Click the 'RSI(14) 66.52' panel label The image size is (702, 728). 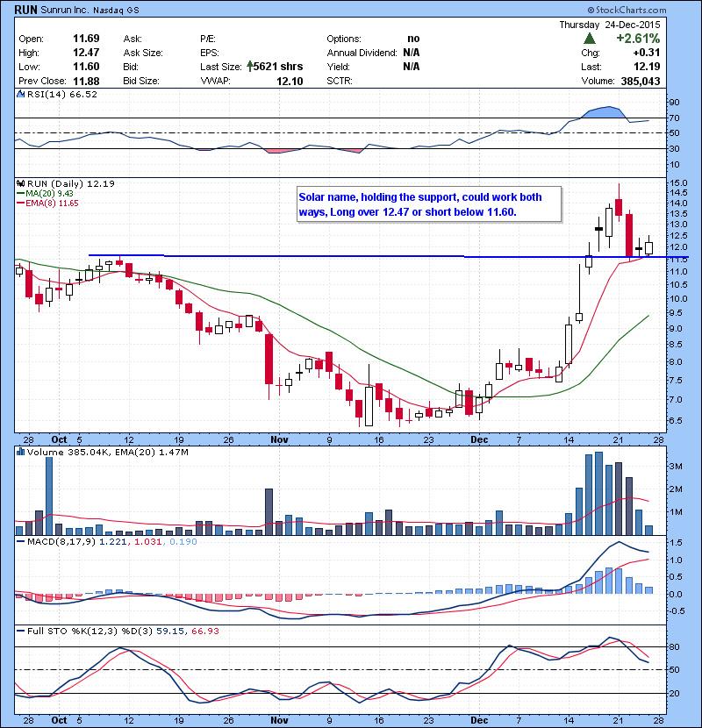pos(62,94)
